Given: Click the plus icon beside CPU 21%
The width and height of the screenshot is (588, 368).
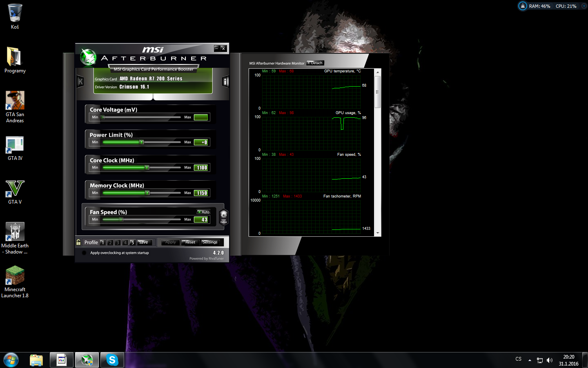Looking at the screenshot, I should (x=584, y=6).
